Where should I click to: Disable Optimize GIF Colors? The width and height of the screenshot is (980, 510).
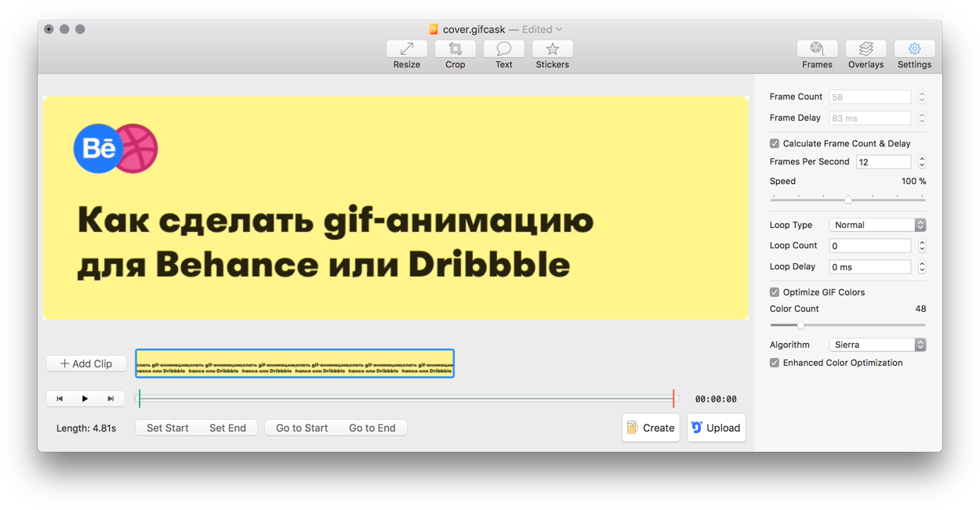click(x=774, y=291)
